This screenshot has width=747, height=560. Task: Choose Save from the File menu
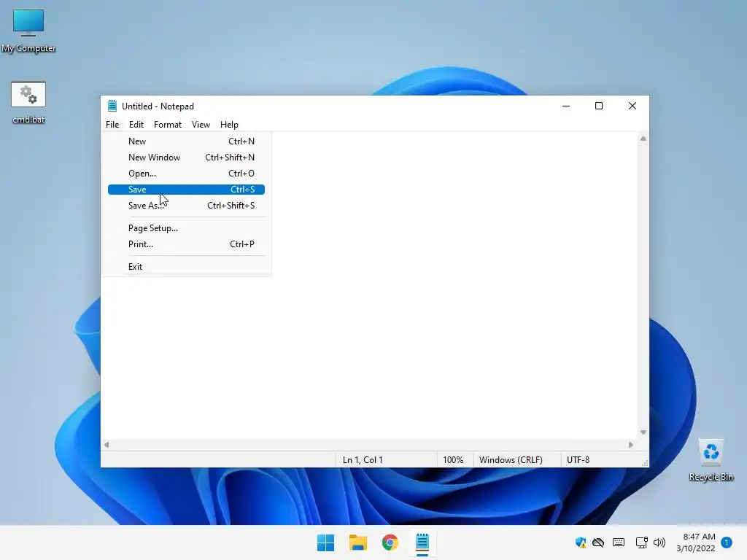click(186, 190)
